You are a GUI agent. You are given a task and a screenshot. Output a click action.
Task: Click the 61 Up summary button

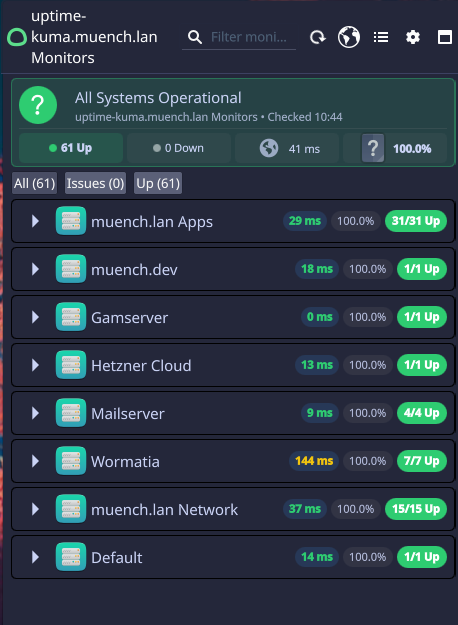[x=71, y=148]
